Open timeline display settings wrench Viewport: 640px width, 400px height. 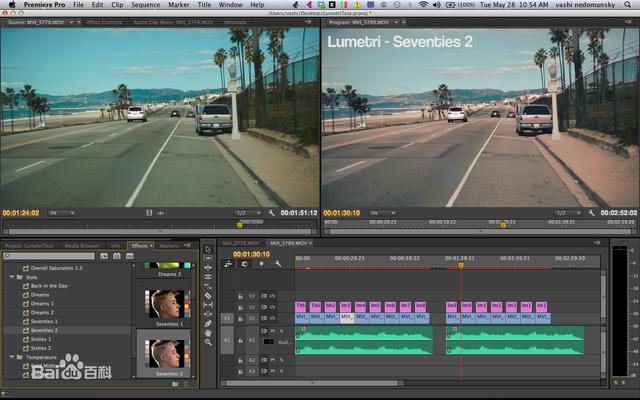[278, 264]
